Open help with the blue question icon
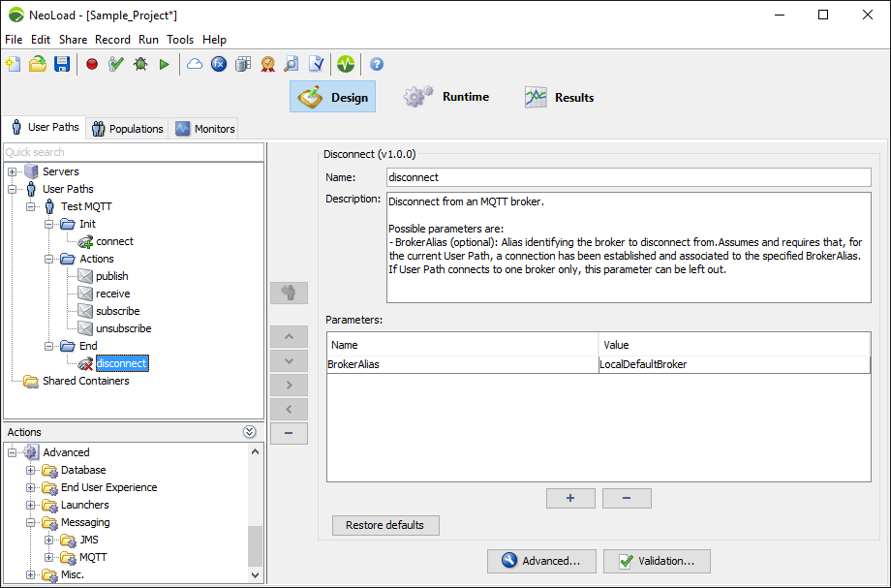Screen dimensions: 891x588 [x=376, y=64]
